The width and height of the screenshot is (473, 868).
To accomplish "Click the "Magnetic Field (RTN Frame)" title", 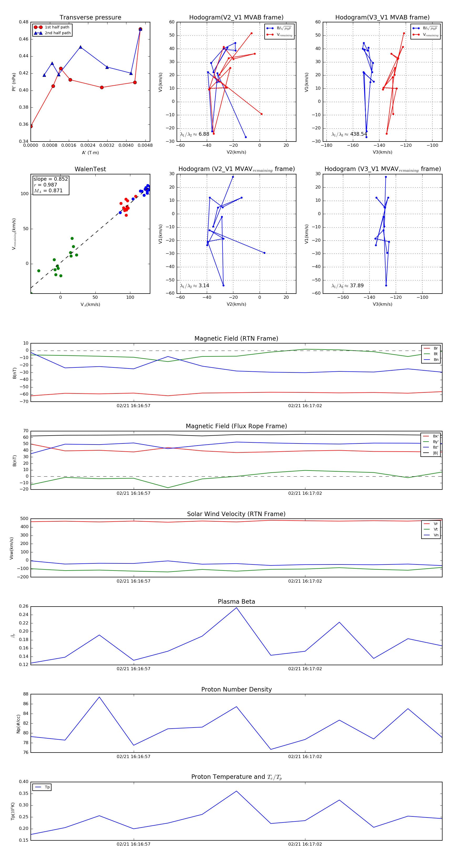I will (236, 339).
